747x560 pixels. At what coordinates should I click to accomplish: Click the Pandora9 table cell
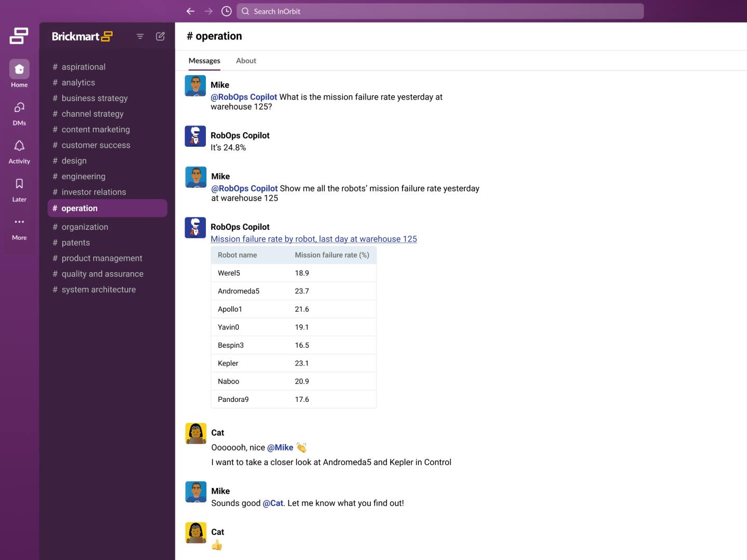[233, 399]
